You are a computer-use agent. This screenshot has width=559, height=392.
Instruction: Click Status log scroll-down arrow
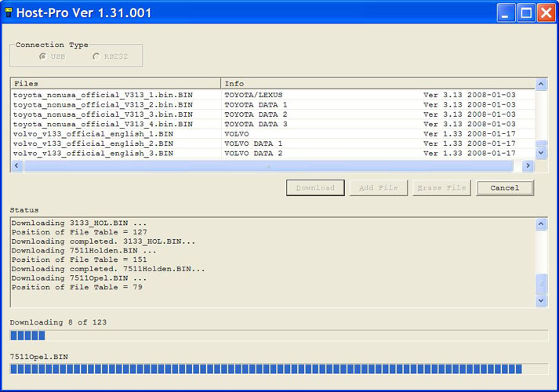click(541, 300)
